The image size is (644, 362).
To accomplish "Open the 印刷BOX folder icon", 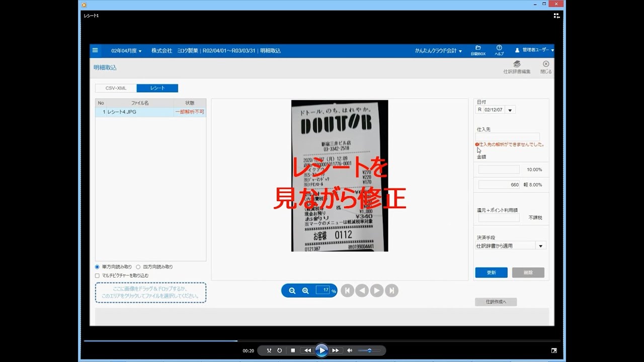I will pyautogui.click(x=478, y=50).
